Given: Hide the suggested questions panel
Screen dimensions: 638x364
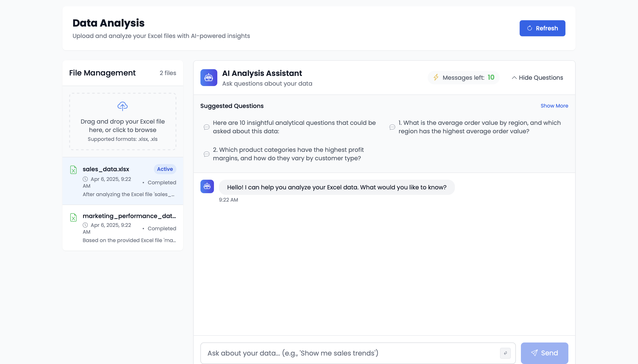Looking at the screenshot, I should tap(541, 77).
